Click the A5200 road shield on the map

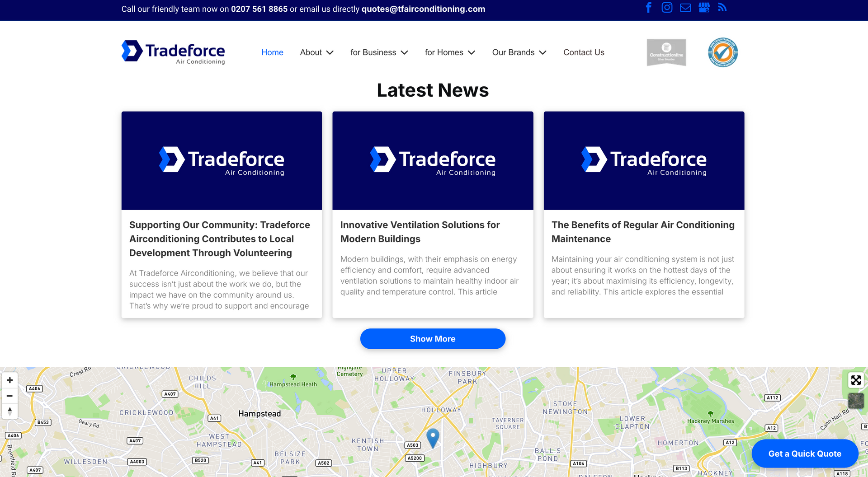415,458
